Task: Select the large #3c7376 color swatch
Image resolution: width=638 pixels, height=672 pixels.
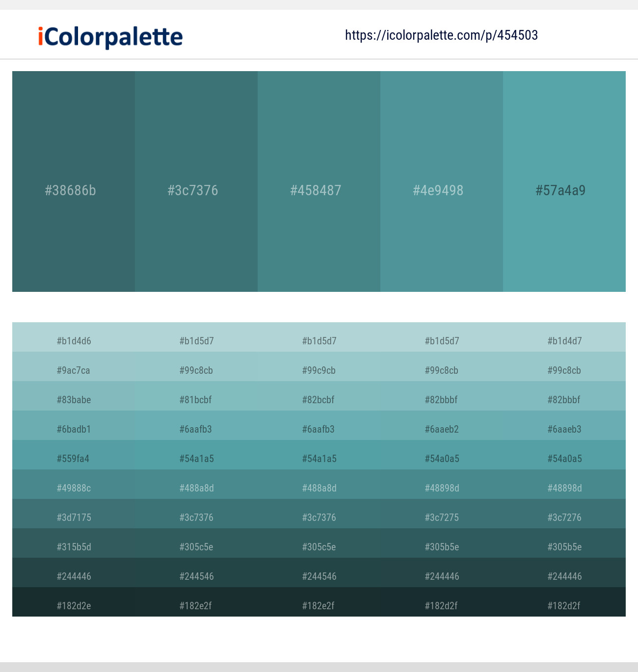Action: [x=196, y=181]
